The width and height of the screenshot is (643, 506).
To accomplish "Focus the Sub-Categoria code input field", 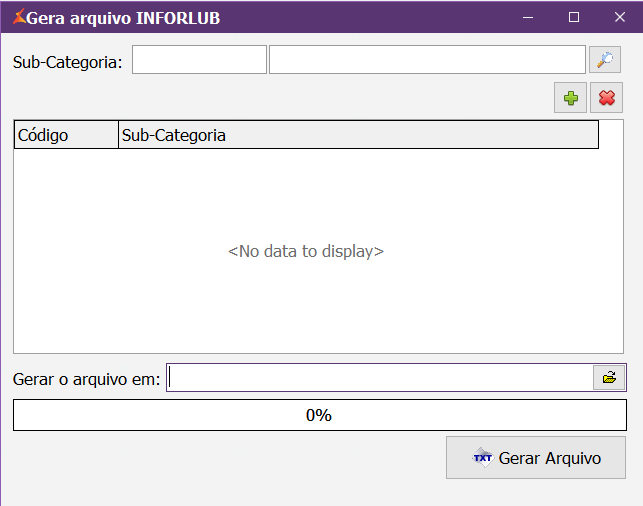I will point(199,60).
